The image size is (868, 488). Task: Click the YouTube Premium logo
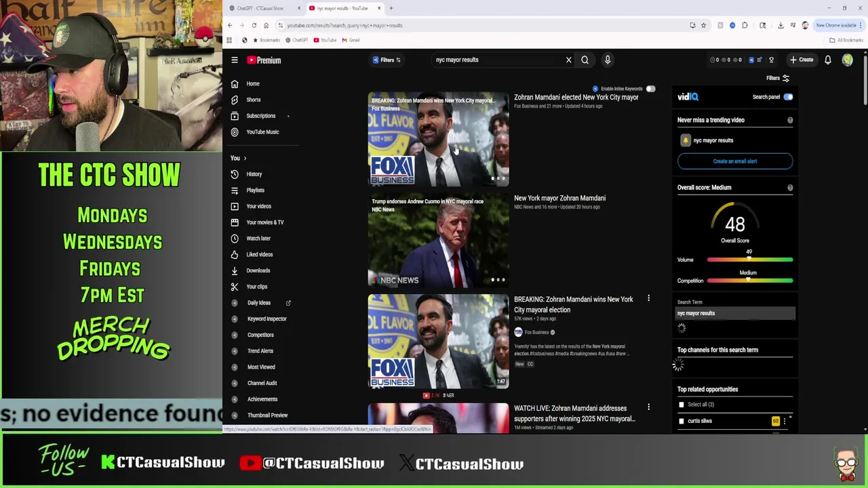[x=264, y=60]
